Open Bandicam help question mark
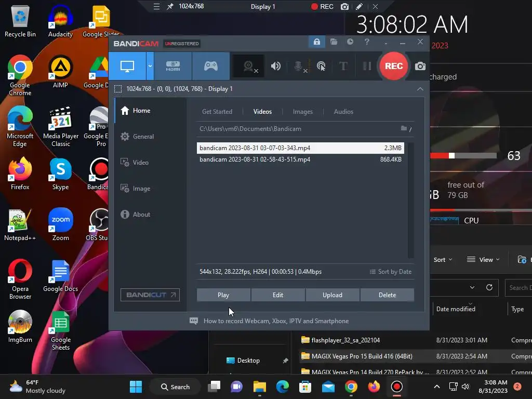532x399 pixels. [x=367, y=42]
